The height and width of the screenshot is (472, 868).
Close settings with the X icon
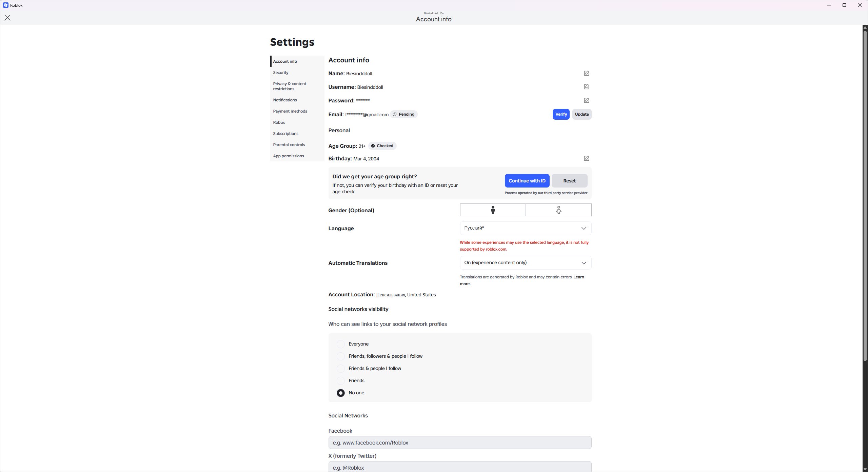pyautogui.click(x=7, y=18)
